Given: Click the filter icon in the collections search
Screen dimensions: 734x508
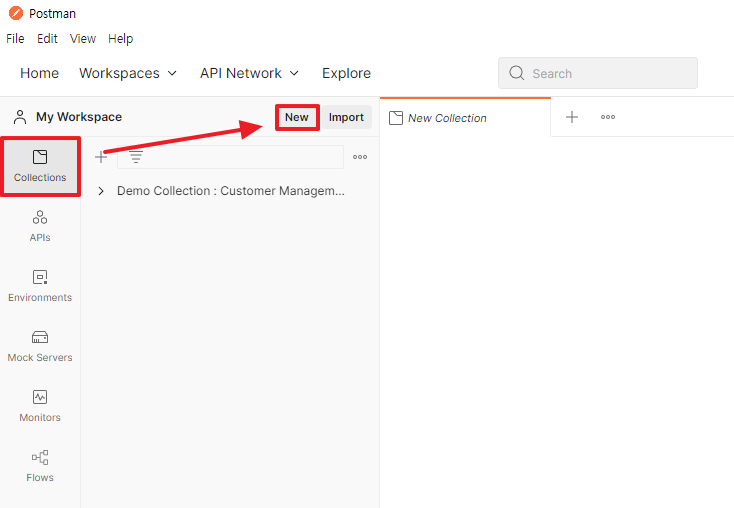Looking at the screenshot, I should [136, 157].
